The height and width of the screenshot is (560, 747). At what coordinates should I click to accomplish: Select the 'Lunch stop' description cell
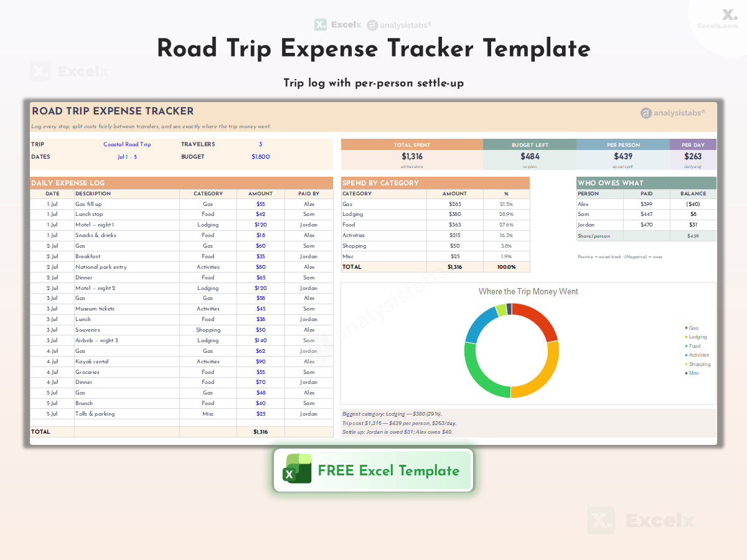127,214
